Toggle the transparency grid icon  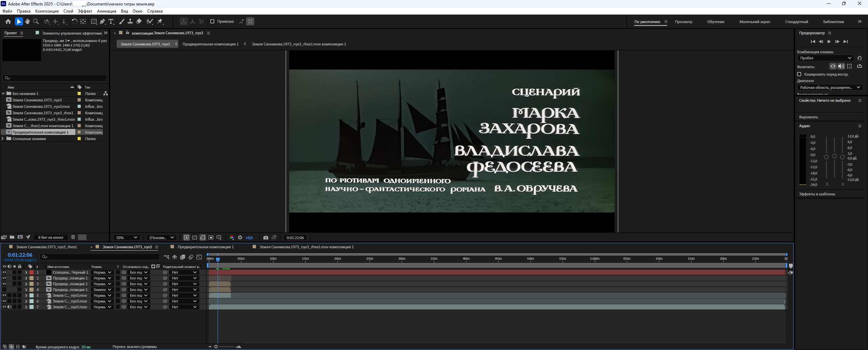195,238
